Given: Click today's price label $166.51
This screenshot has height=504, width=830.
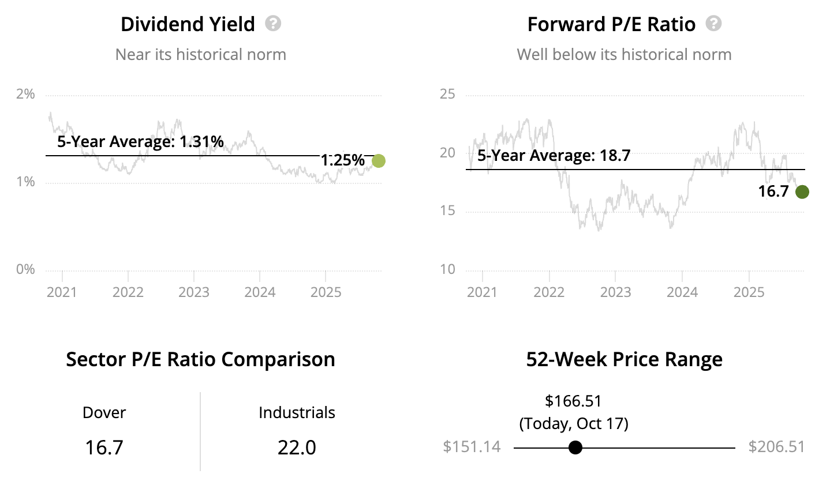Looking at the screenshot, I should click(x=573, y=401).
